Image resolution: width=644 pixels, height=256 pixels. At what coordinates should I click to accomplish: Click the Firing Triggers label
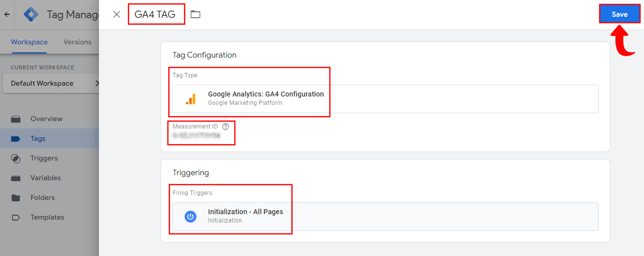click(193, 193)
